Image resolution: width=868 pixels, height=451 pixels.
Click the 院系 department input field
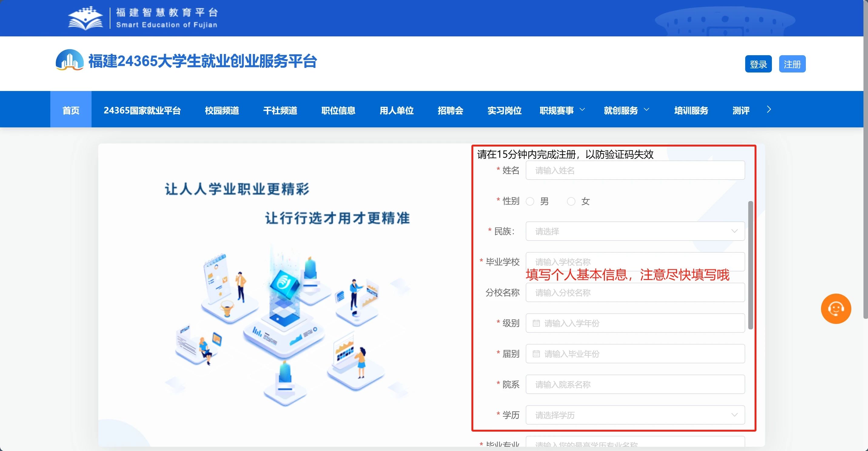[x=635, y=384]
